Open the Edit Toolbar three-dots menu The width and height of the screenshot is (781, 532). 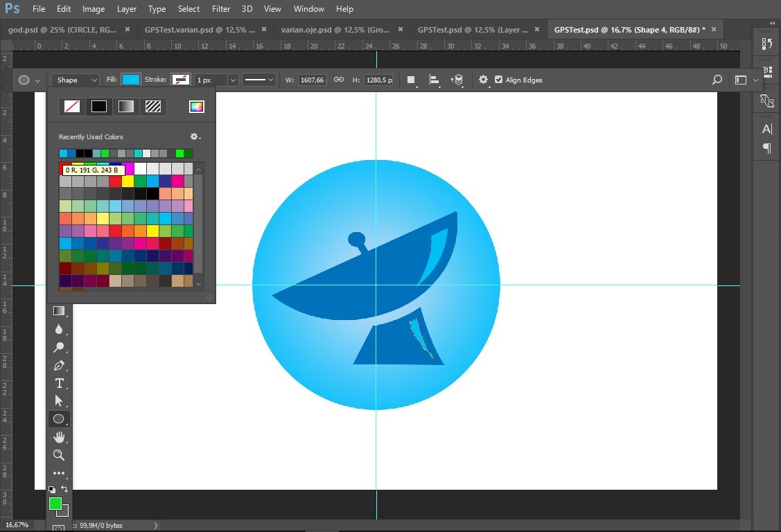pos(59,473)
